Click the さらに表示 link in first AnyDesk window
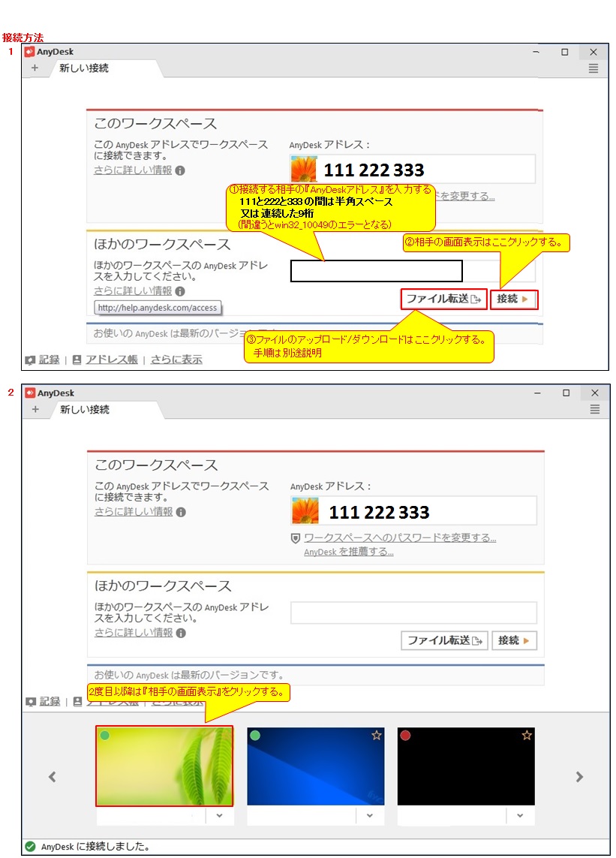The width and height of the screenshot is (616, 858). pyautogui.click(x=176, y=360)
